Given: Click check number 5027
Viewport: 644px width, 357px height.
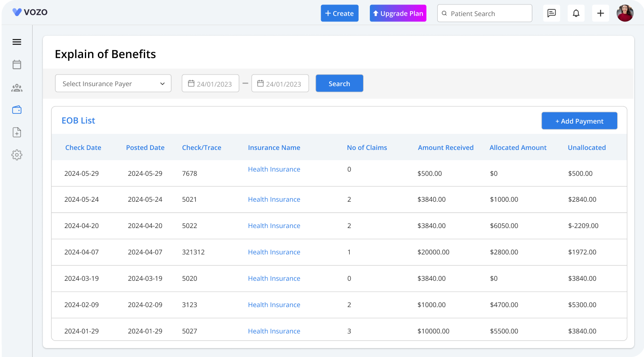Looking at the screenshot, I should pos(189,331).
